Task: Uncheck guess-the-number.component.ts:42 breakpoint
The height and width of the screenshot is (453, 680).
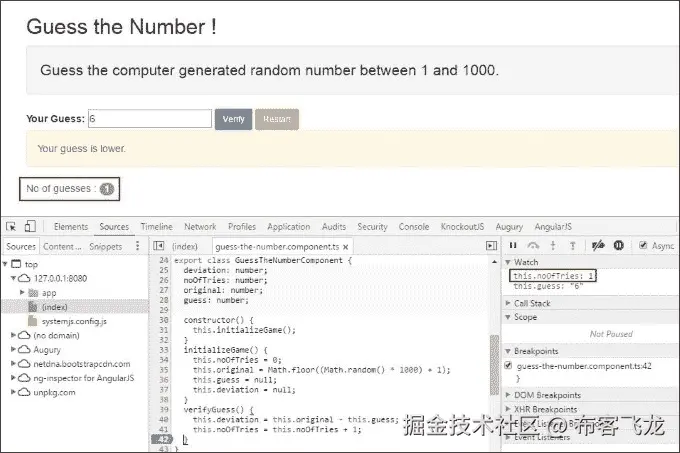Action: 508,365
